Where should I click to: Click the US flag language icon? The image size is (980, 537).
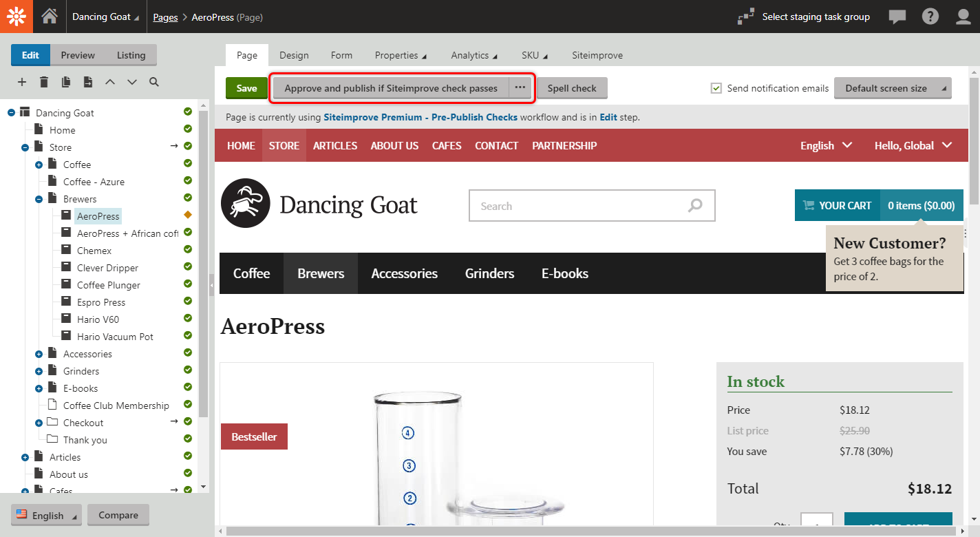(x=22, y=514)
